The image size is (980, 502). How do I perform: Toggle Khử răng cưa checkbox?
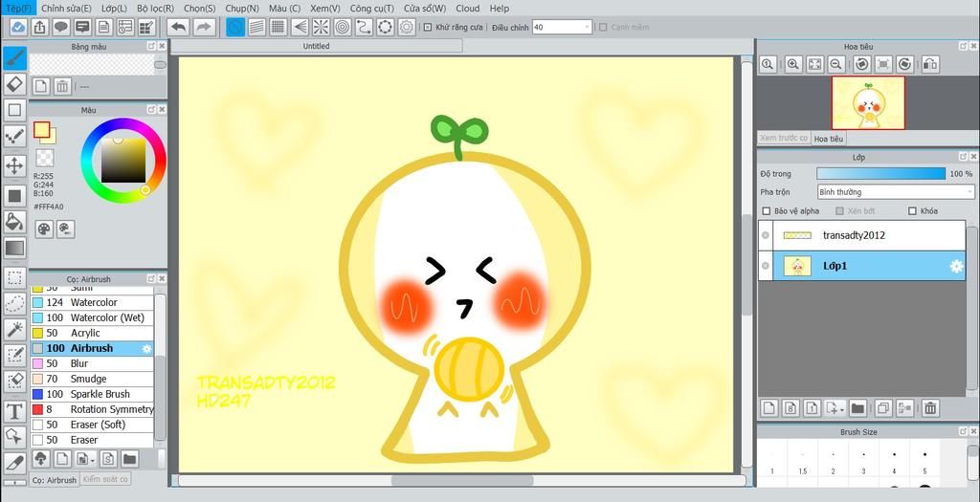[428, 28]
